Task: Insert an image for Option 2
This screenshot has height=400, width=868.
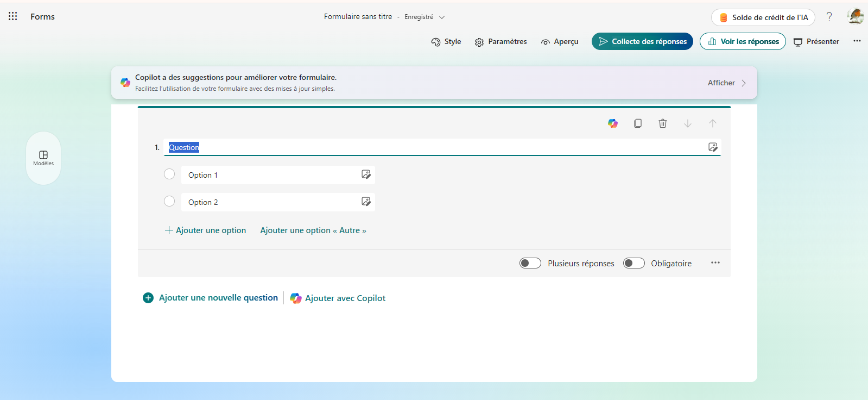Action: coord(366,202)
